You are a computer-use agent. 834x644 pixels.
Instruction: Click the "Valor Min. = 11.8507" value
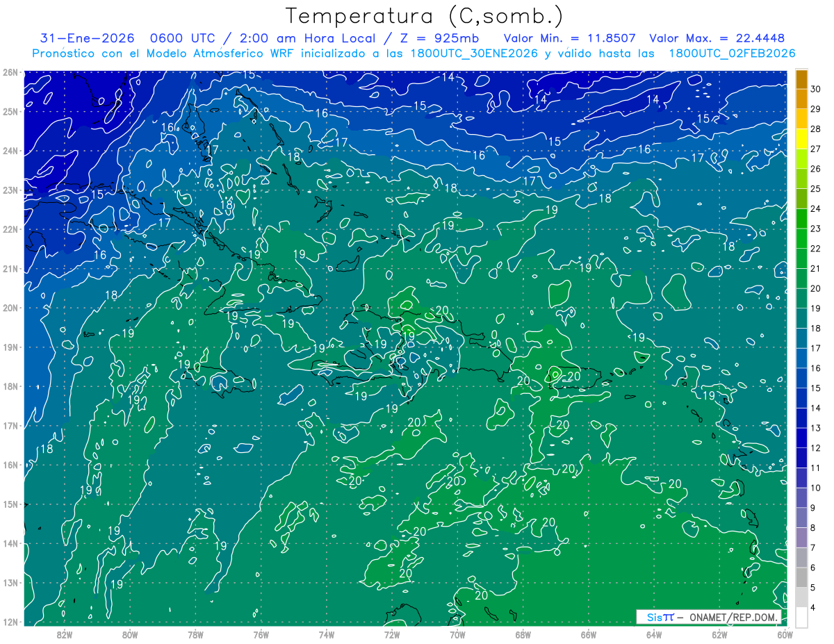(569, 38)
